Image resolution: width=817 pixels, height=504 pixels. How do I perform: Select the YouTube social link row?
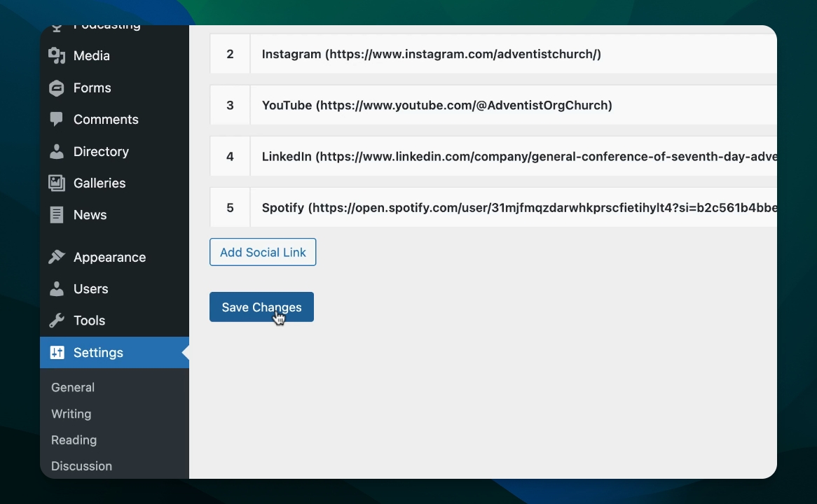pyautogui.click(x=493, y=105)
